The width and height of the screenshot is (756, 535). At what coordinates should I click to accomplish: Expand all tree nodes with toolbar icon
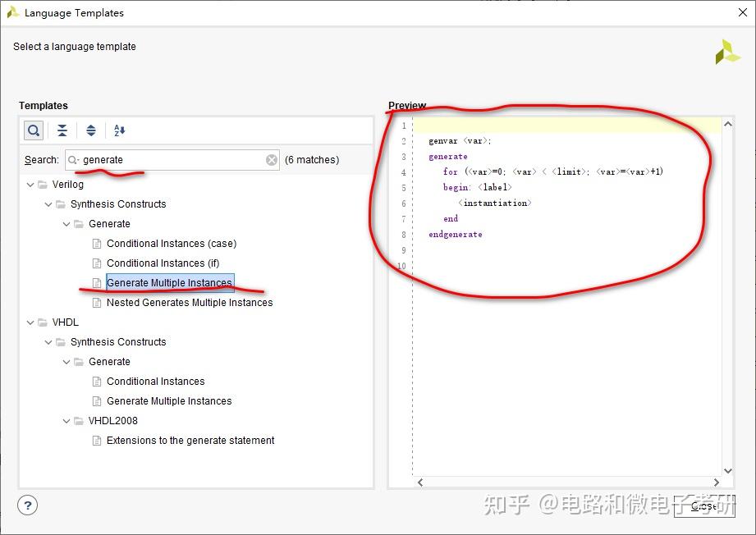coord(90,130)
